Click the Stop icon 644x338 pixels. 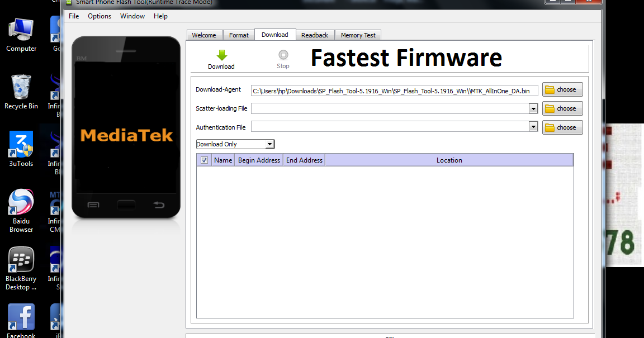click(x=283, y=56)
